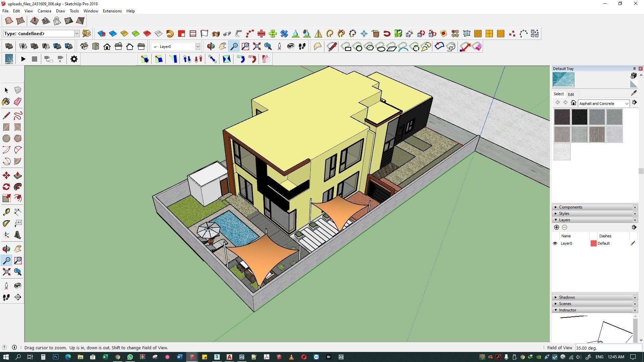Select the Paint Bucket tool
644x362 pixels.
point(6,102)
